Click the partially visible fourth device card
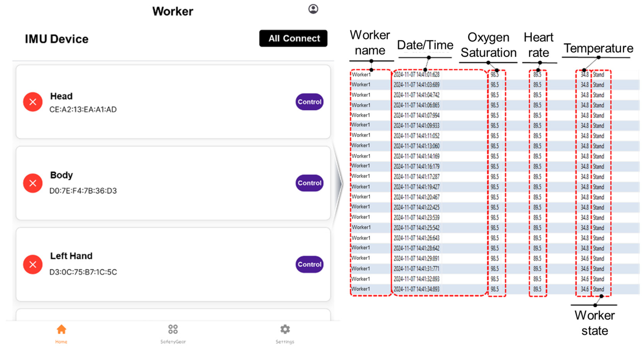Image resolution: width=644 pixels, height=349 pixels. click(x=173, y=315)
